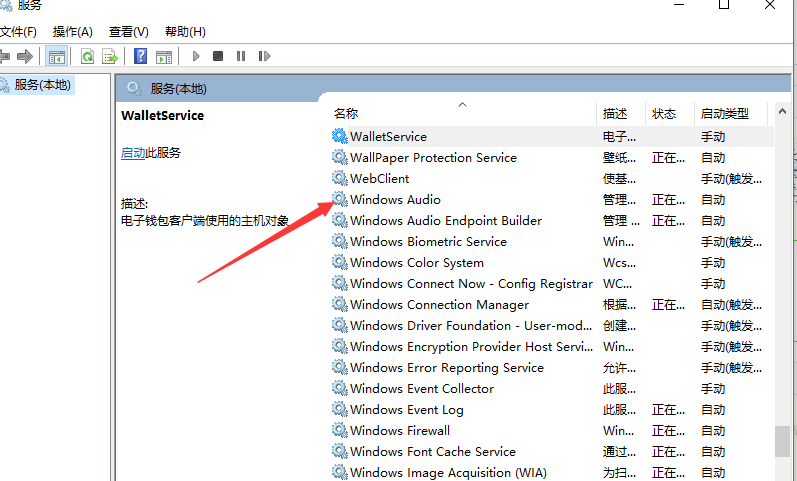Open the 帮助(H) menu

[x=185, y=32]
